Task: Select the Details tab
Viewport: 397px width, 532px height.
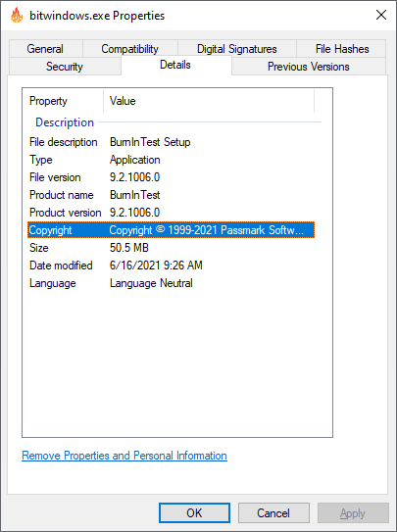Action: coord(175,65)
